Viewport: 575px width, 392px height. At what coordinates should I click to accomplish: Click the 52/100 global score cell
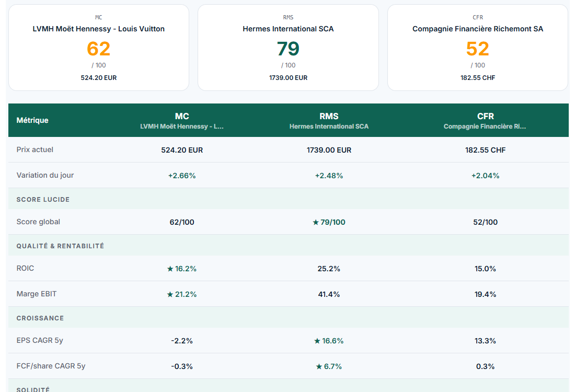(x=485, y=222)
